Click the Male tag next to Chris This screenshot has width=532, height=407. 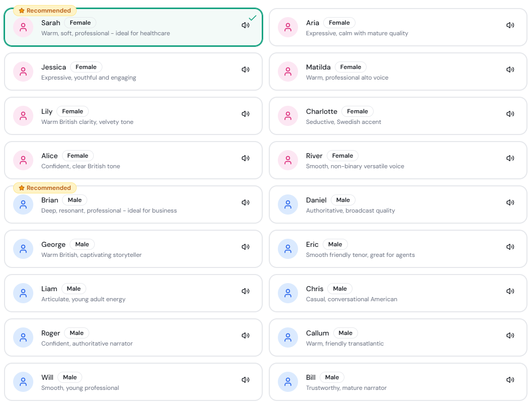coord(340,289)
